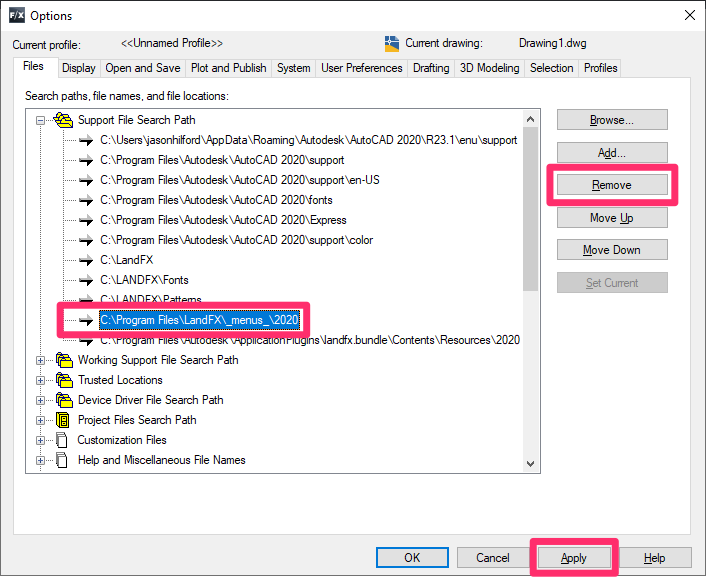Select the AutoCAD 2020\support\color path
Viewport: 706px width, 577px height.
[x=236, y=240]
